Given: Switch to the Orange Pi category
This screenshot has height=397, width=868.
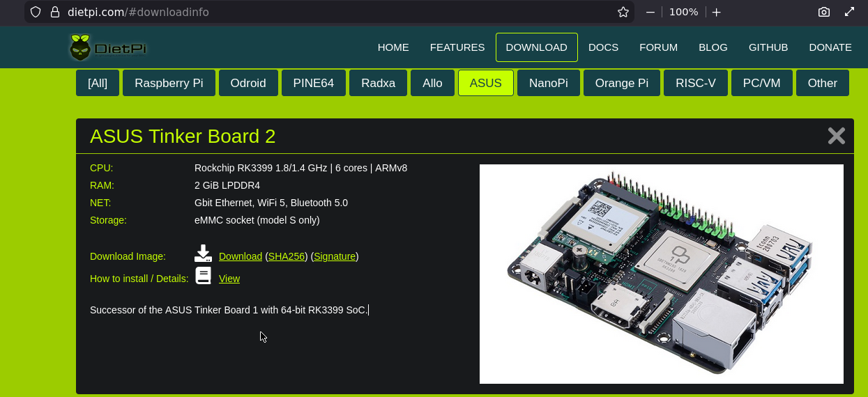Looking at the screenshot, I should tap(621, 83).
